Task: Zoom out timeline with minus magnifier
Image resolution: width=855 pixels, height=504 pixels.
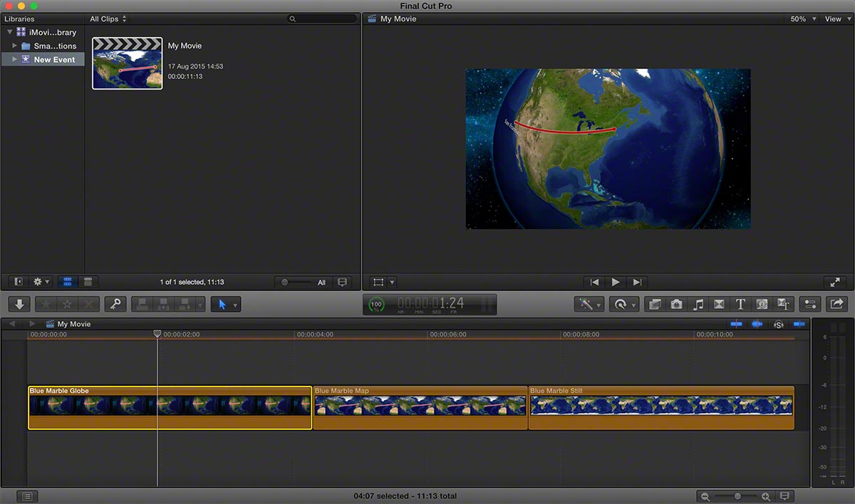Action: coord(705,496)
